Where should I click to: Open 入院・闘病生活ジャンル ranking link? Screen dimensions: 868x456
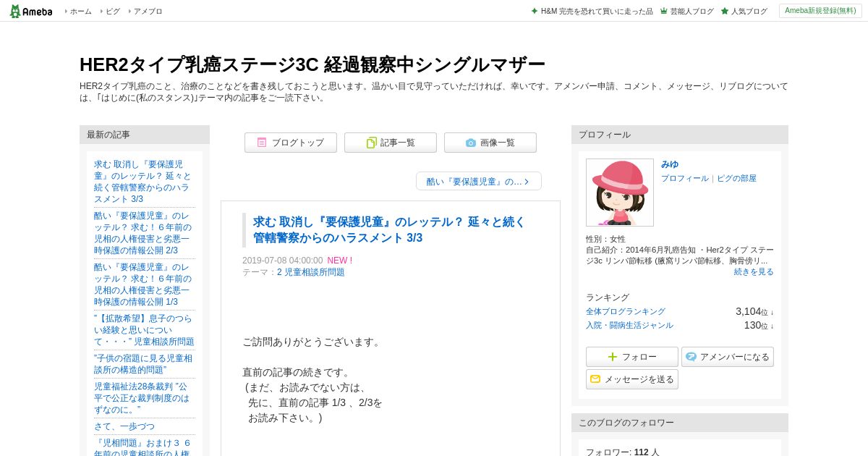(629, 325)
